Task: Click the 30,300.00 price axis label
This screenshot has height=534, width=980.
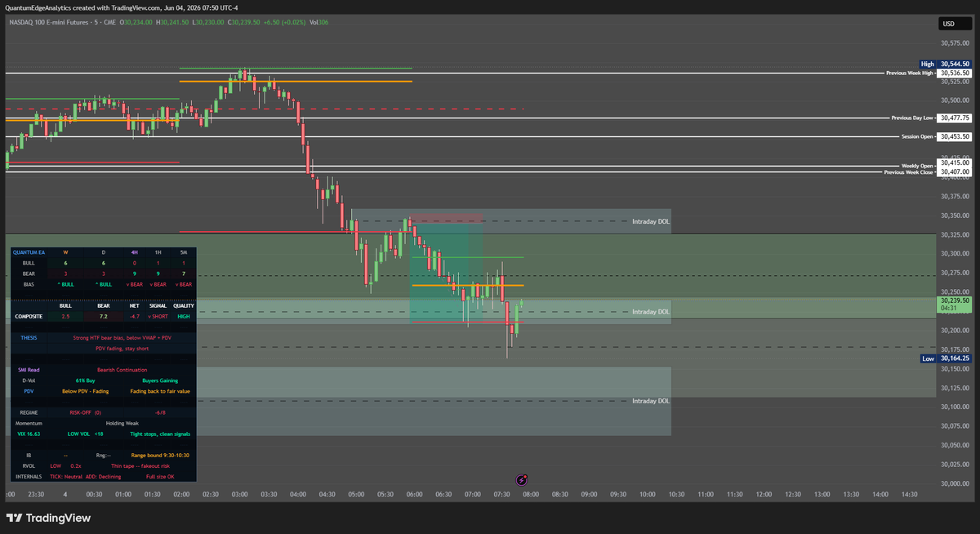Action: [955, 253]
